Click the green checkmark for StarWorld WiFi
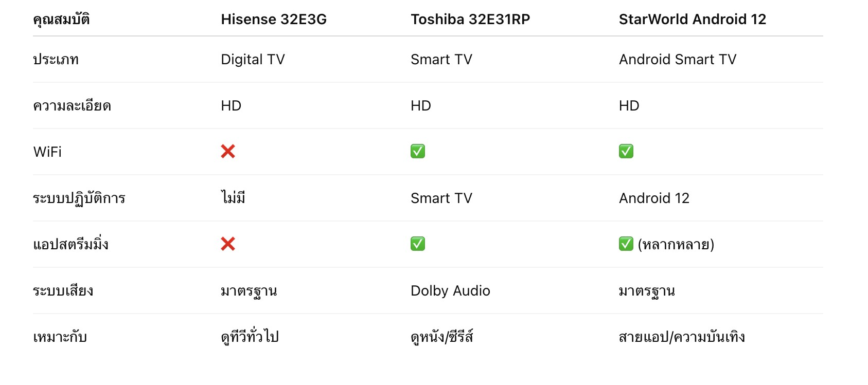 click(626, 151)
